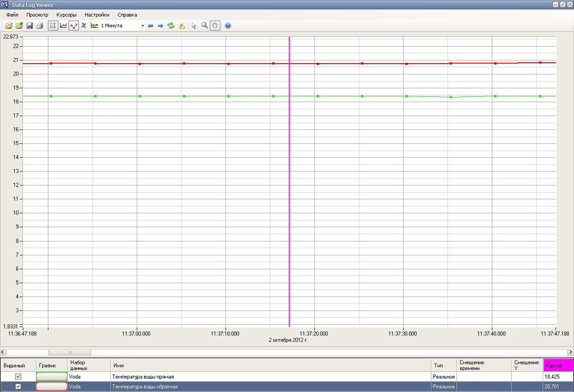574x392 pixels.
Task: Click the time label 11:37:00.000
Action: tap(136, 334)
